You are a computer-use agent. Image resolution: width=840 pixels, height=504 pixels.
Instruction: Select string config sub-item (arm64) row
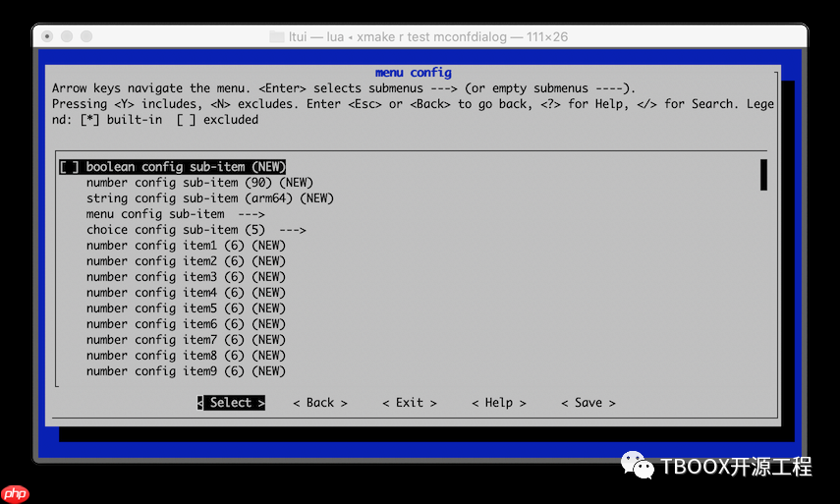[x=210, y=198]
